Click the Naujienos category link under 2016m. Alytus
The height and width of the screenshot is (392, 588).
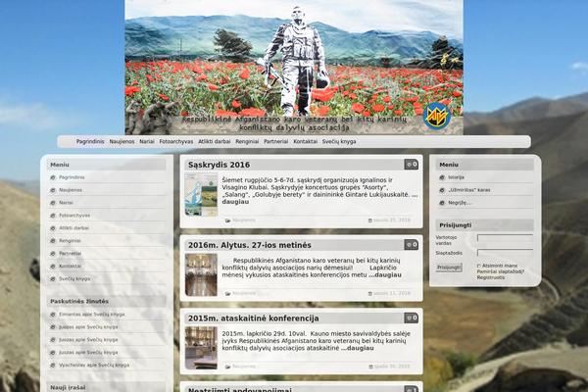pos(244,293)
